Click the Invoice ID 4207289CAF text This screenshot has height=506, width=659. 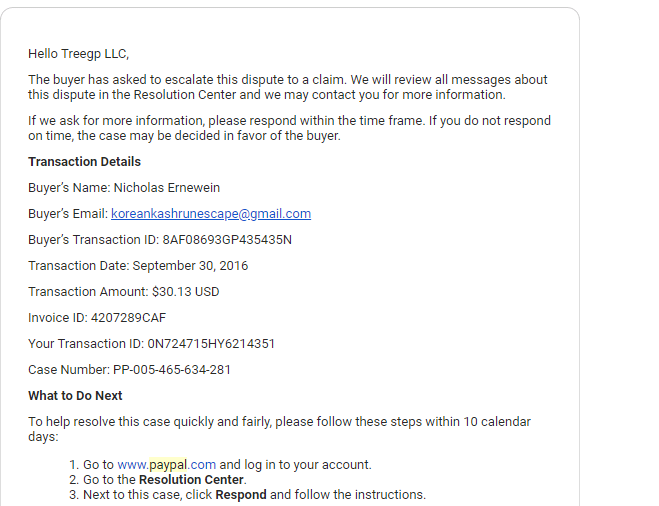(x=97, y=318)
